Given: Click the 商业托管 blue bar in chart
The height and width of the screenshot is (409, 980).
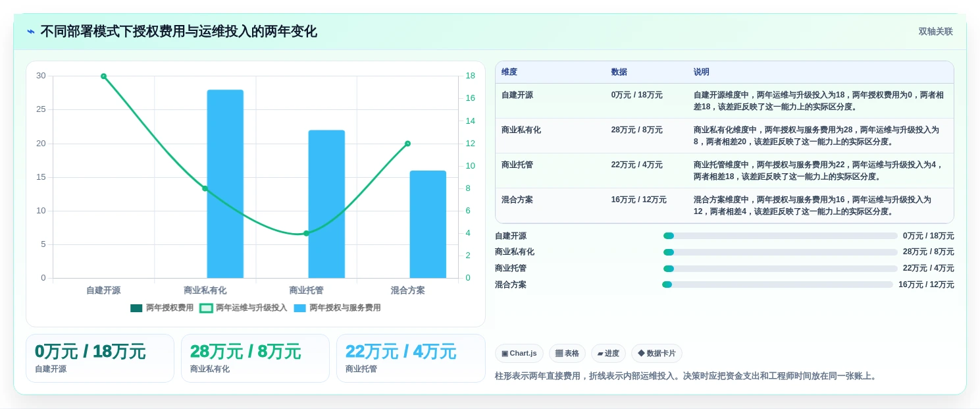Looking at the screenshot, I should 326,204.
